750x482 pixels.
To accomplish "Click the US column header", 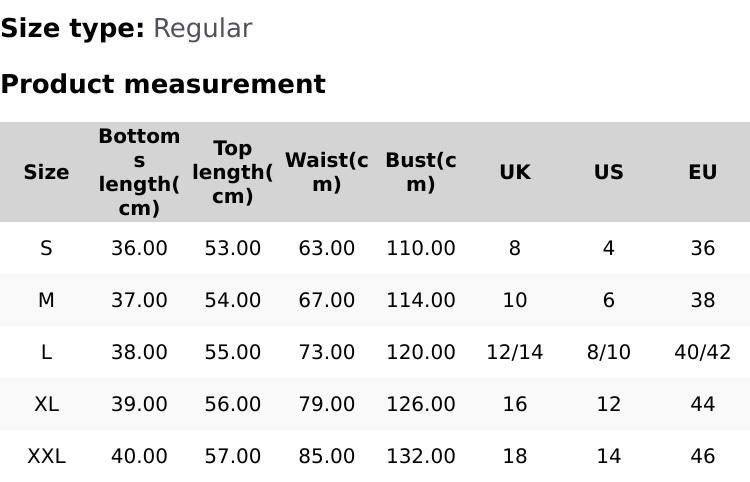I will (608, 172).
